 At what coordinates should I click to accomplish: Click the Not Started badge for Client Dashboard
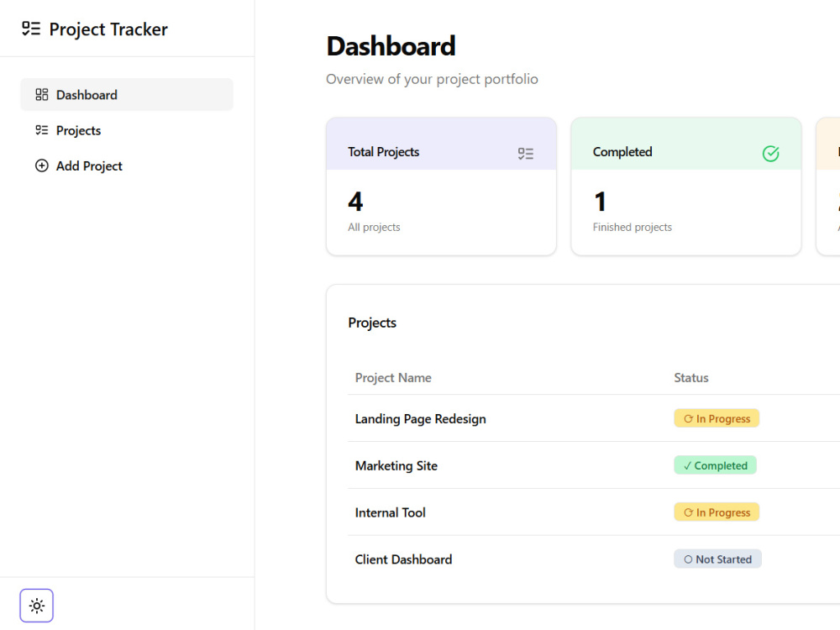[x=717, y=559]
